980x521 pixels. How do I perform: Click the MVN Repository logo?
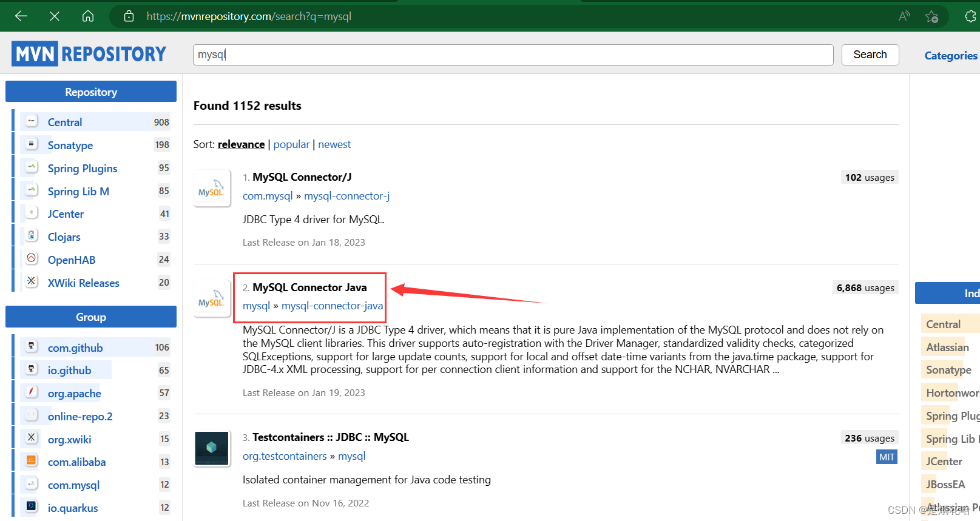click(89, 54)
